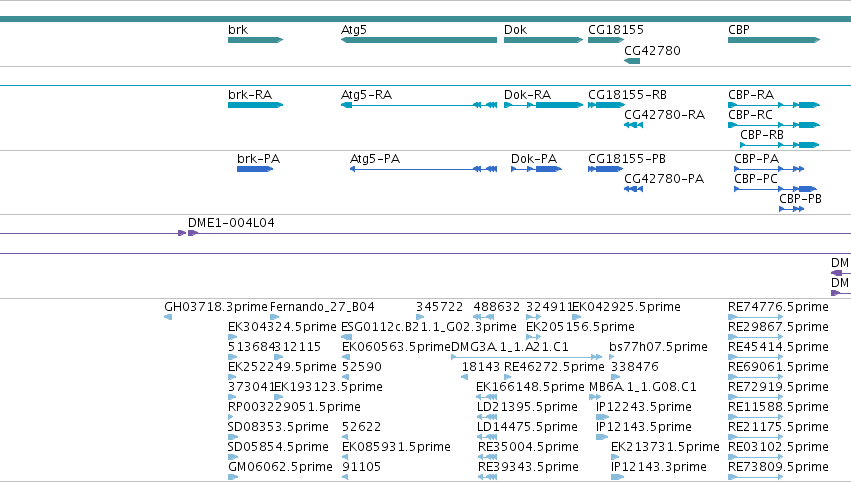Select the Atg5-RA transcript line
851x482 pixels.
pyautogui.click(x=418, y=105)
